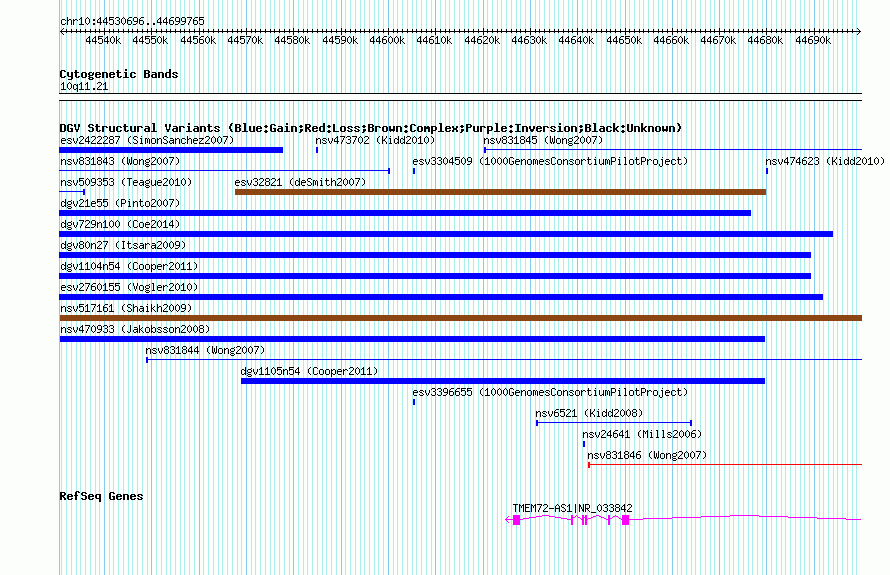Viewport: 890px width, 575px height.
Task: Open the nsv831846 (Wong2007) loss variant
Action: 647,455
